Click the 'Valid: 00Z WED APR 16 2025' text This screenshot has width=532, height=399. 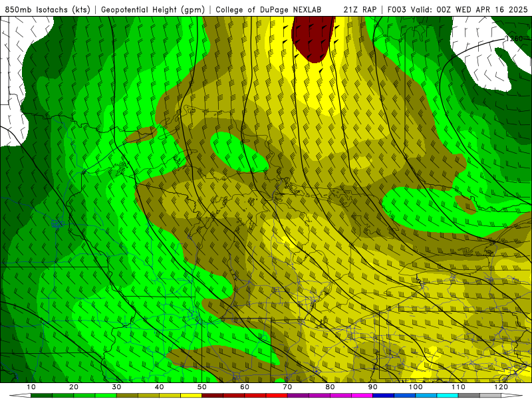coord(469,10)
